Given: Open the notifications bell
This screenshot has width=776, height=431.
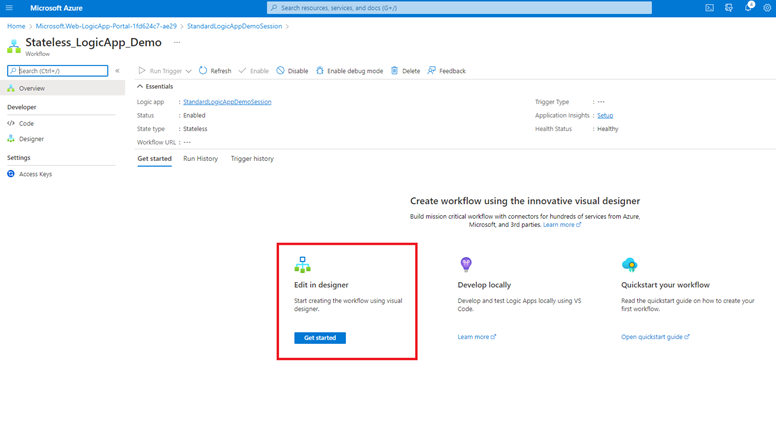Looking at the screenshot, I should coord(749,7).
